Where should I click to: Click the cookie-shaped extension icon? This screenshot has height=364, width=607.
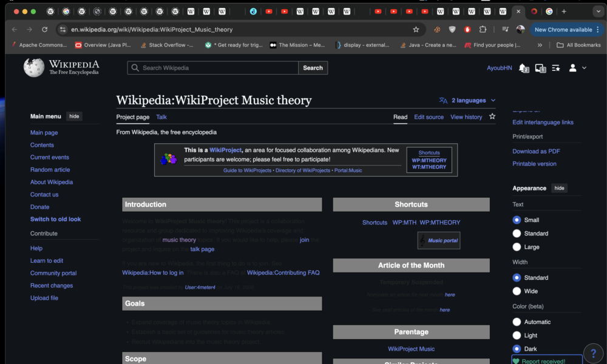[437, 29]
